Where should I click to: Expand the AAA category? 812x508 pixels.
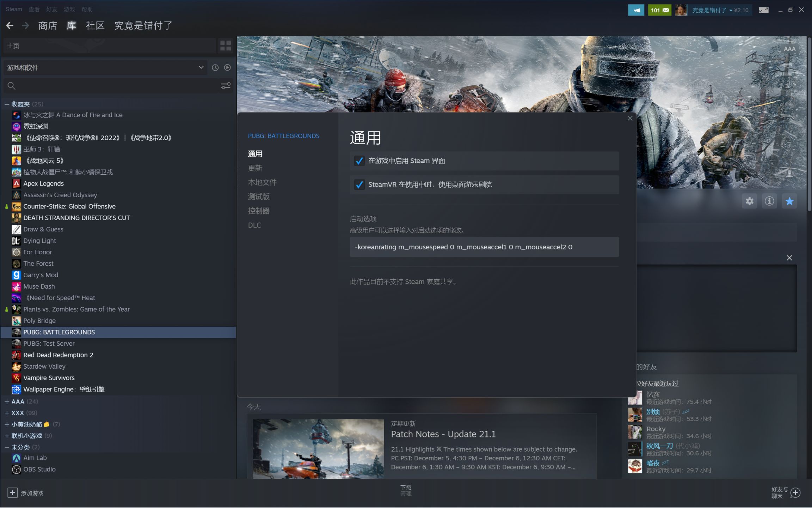(7, 401)
